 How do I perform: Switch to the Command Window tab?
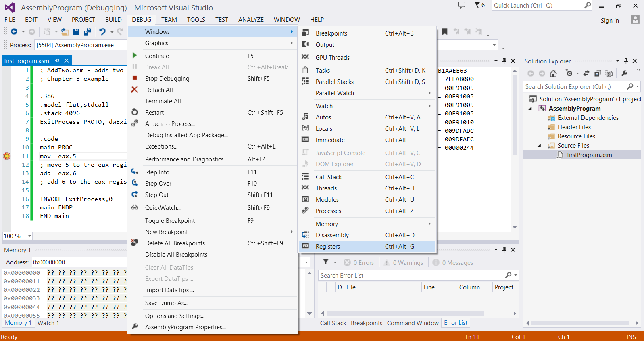coord(413,323)
